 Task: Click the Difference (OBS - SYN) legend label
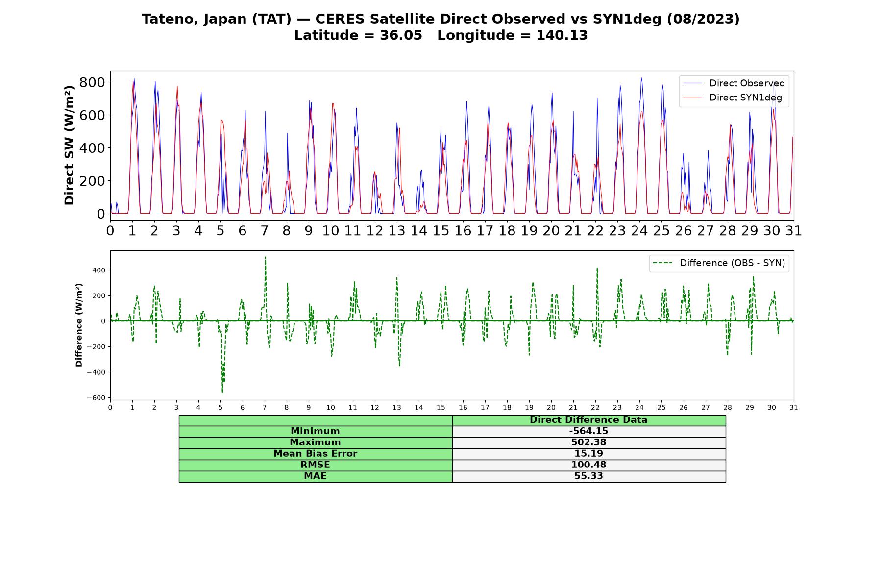pyautogui.click(x=732, y=263)
